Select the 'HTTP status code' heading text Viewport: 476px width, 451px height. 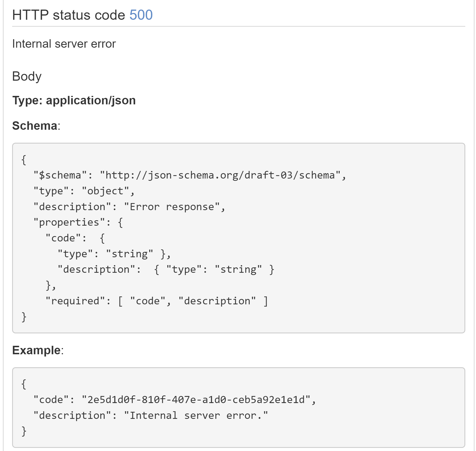[x=68, y=15]
